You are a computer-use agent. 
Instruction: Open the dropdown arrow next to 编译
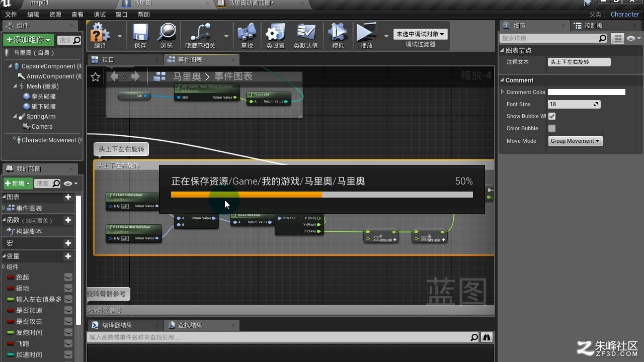click(120, 36)
